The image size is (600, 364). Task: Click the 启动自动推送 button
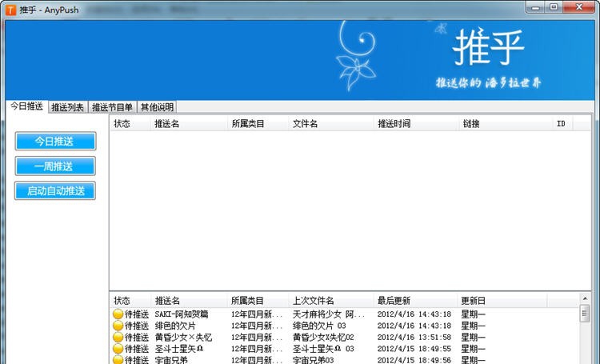tap(55, 190)
